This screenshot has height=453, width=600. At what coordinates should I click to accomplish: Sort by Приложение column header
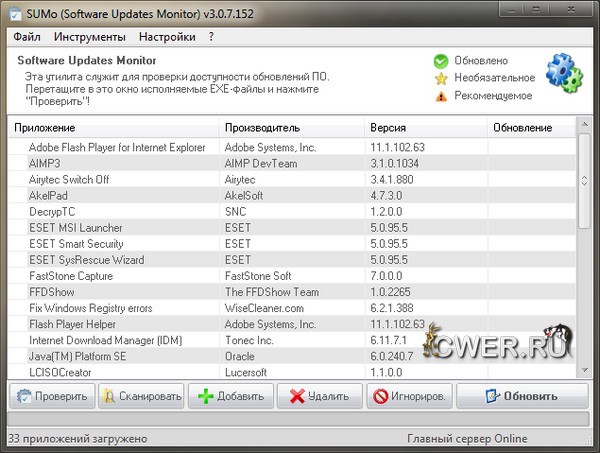(113, 128)
